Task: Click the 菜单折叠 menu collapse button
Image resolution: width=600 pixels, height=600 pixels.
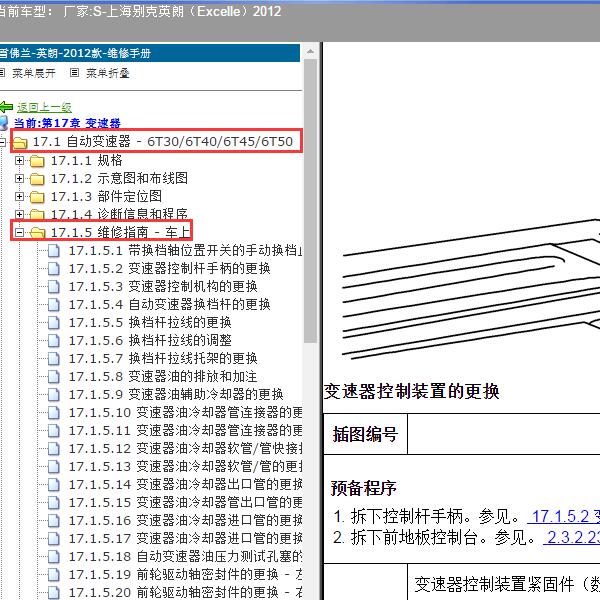Action: tap(108, 73)
